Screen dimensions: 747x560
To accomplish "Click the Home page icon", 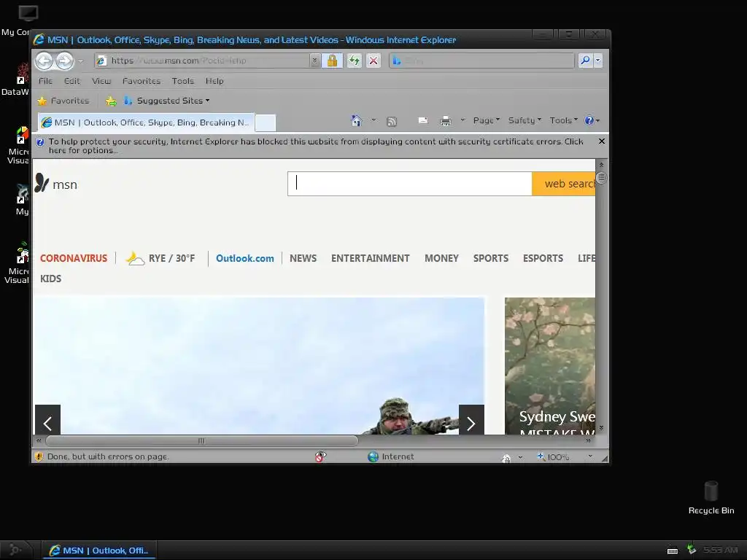I will pos(356,120).
